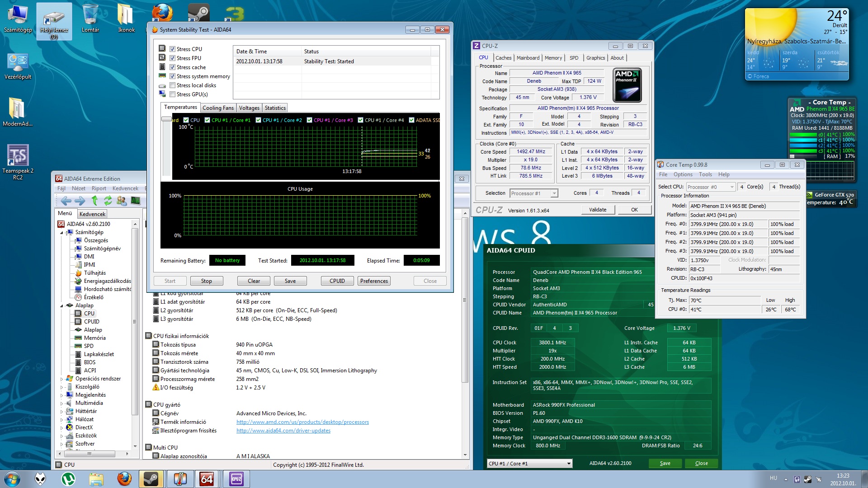Viewport: 868px width, 488px height.
Task: Expand the Multimédia tree node
Action: pyautogui.click(x=62, y=403)
